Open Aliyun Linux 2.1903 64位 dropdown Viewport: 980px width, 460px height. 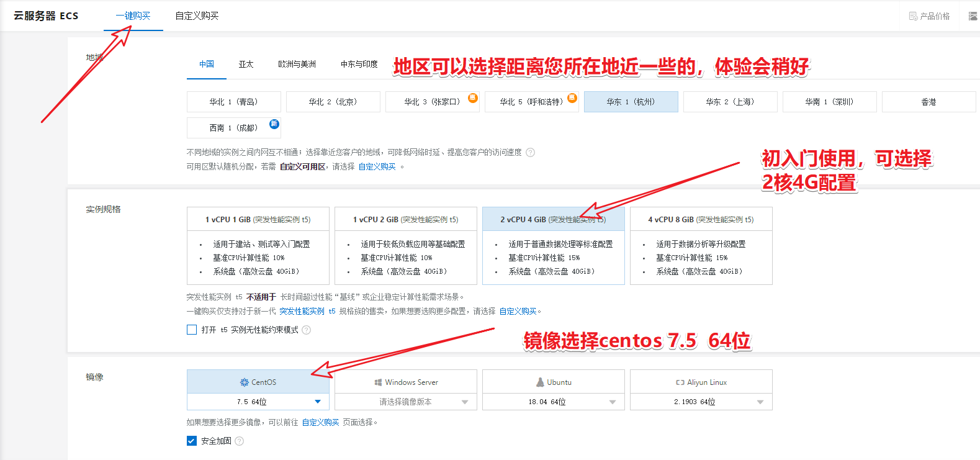[701, 402]
